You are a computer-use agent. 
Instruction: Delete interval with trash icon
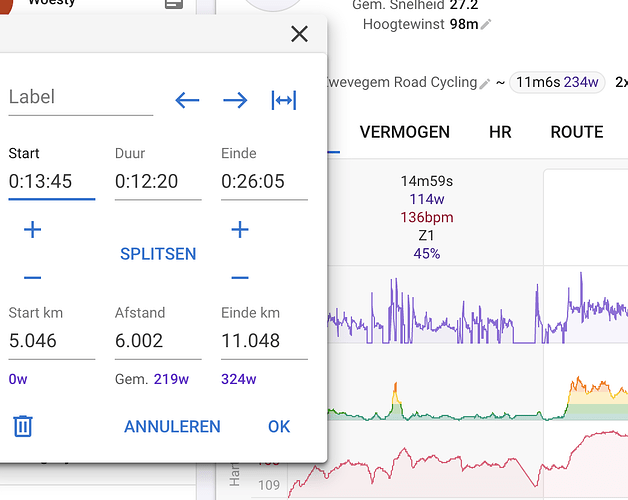(x=23, y=426)
